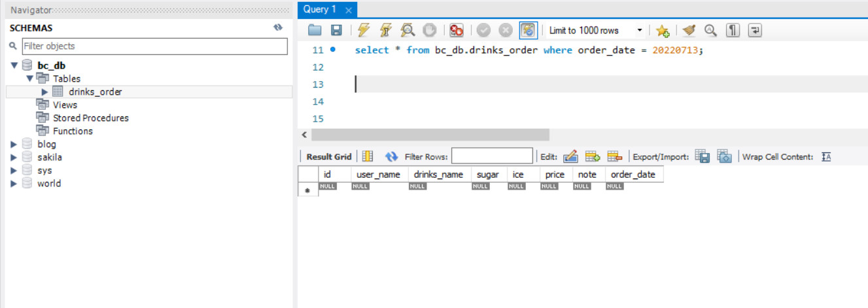Select the world schema name

tap(49, 183)
